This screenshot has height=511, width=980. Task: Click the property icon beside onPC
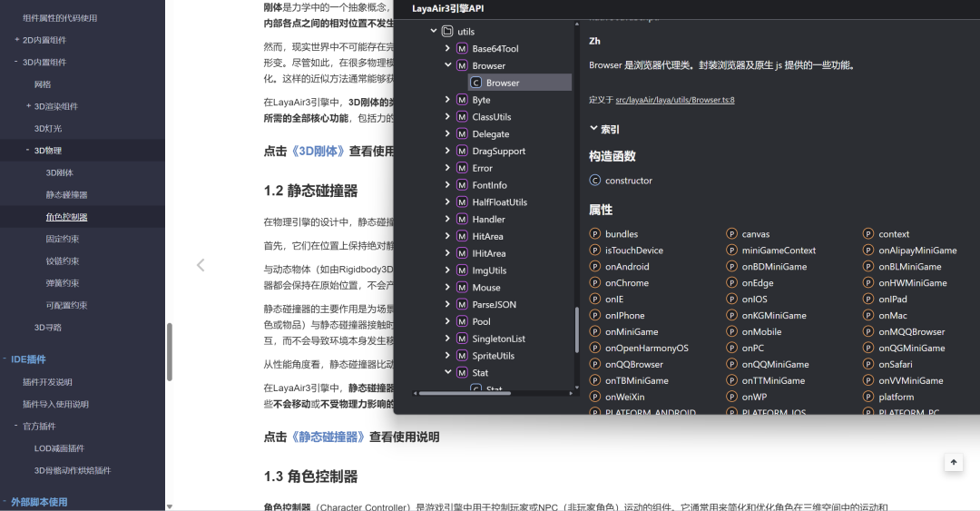click(x=732, y=348)
